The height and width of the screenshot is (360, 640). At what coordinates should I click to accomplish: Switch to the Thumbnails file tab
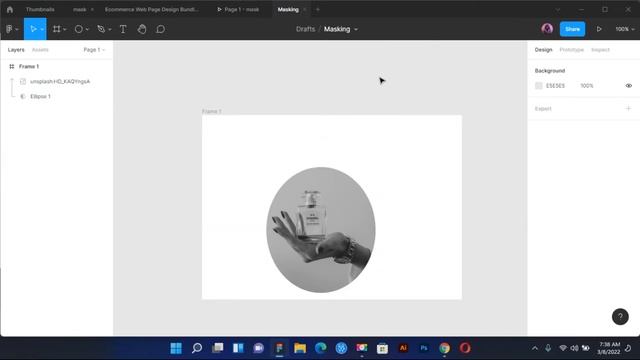tap(40, 9)
